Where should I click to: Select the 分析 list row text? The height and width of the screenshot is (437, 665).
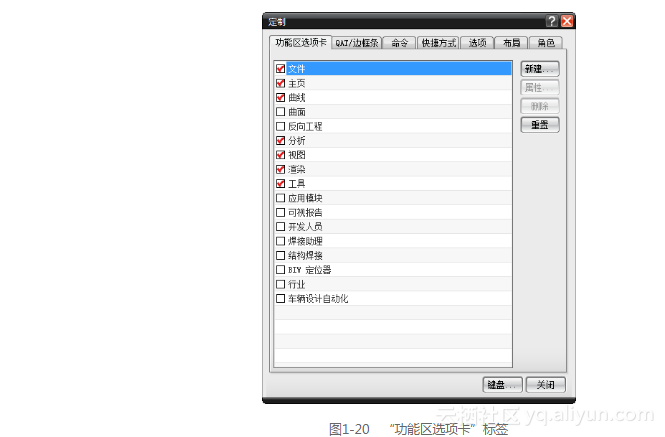[296, 140]
